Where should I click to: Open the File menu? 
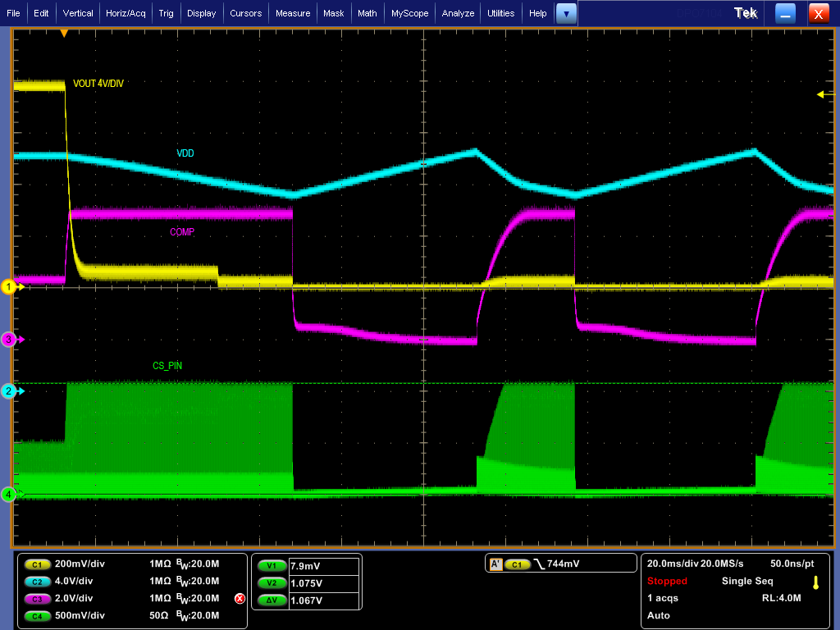click(13, 13)
